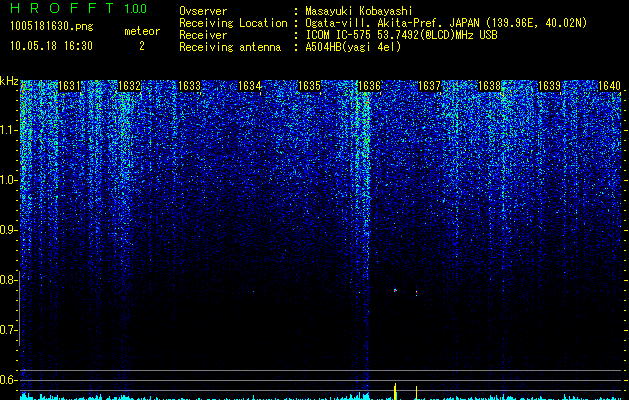The image size is (629, 400).
Task: Click the date 10.05.18 16:30
Action: pos(51,46)
